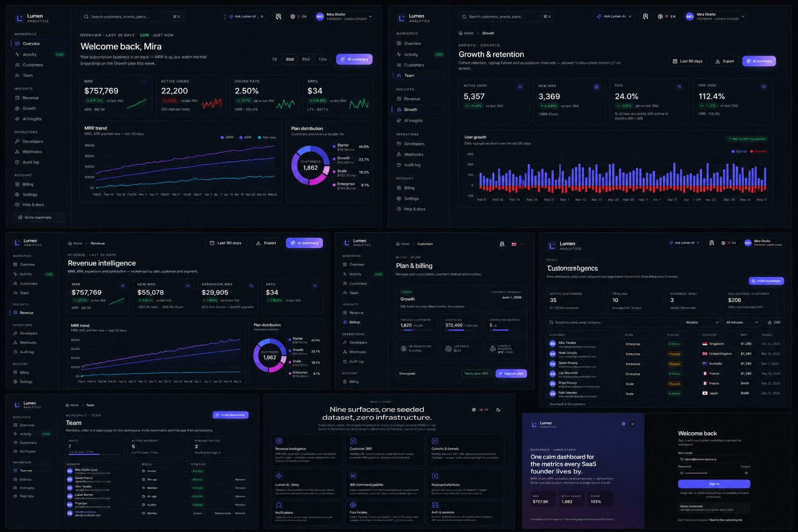Toggle Net new series in Overview MRR trend legend
798x532 pixels.
pos(267,138)
